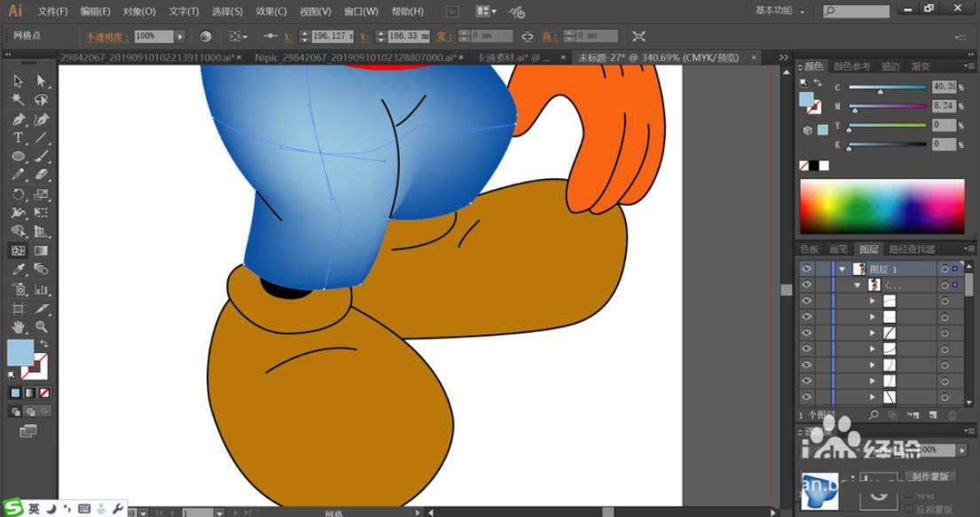Open the Layers panel options menu
This screenshot has width=980, height=517.
[969, 249]
